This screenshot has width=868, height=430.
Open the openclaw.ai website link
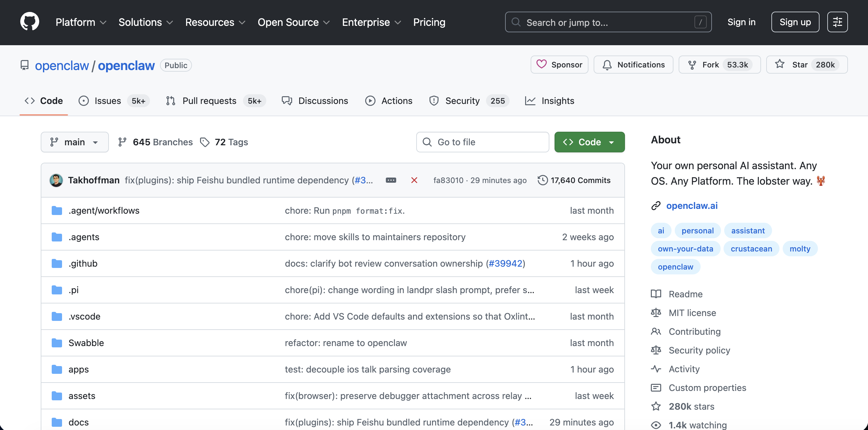pos(692,205)
